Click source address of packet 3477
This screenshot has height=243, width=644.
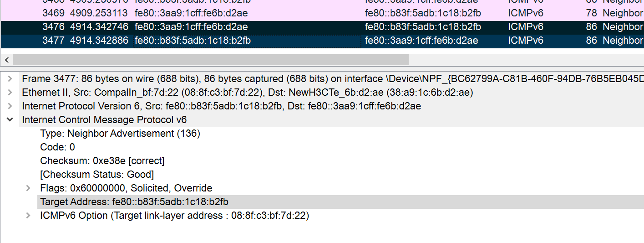193,41
